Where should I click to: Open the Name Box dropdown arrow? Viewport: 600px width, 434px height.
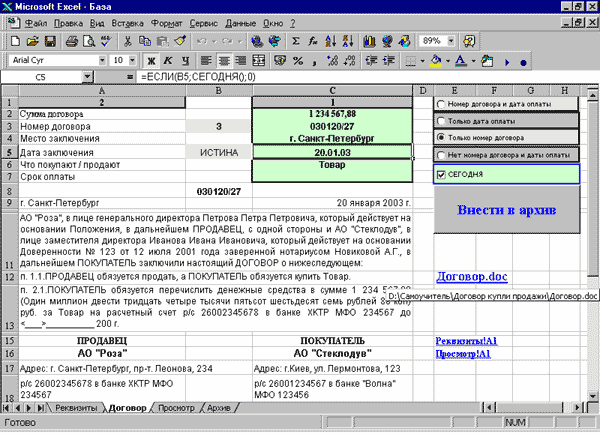(87, 77)
